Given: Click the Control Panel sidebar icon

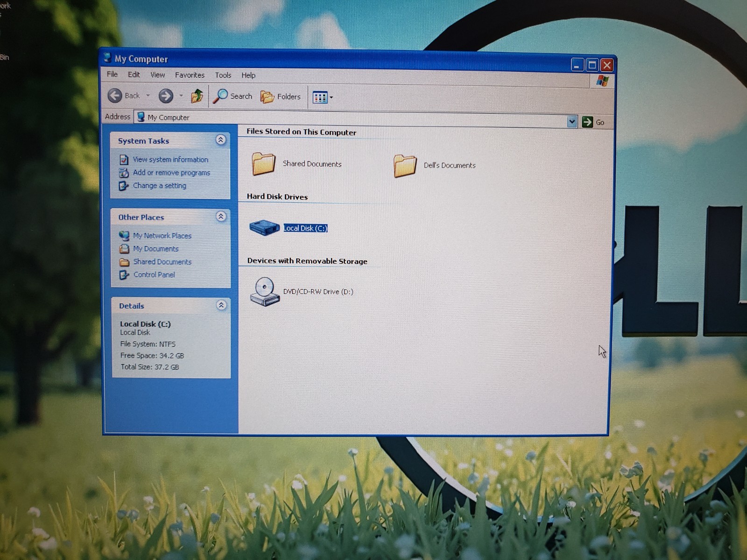Looking at the screenshot, I should [x=124, y=275].
